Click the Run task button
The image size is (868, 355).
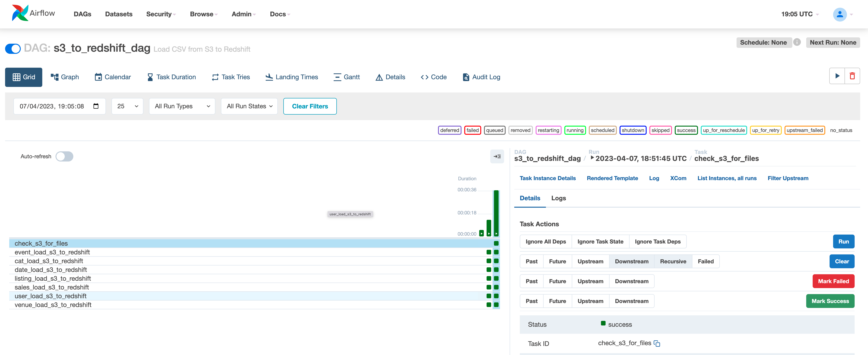point(844,241)
